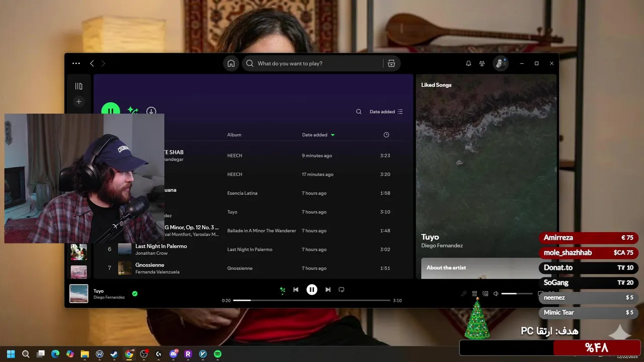The height and width of the screenshot is (362, 644).
Task: Open artist Fernanda Valenzuela
Action: tap(157, 272)
